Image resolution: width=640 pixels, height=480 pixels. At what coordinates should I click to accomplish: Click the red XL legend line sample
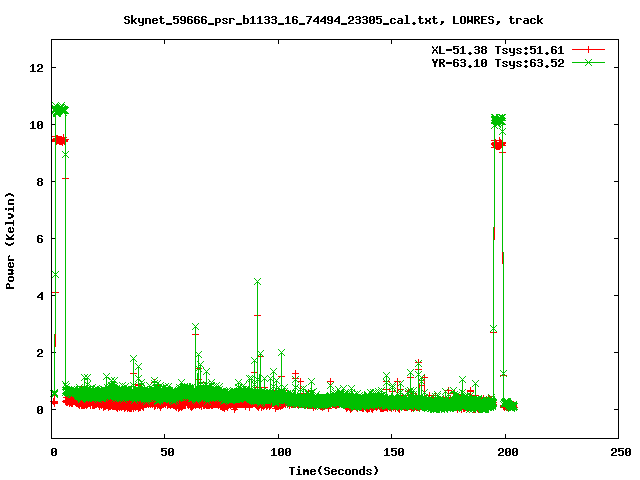pyautogui.click(x=588, y=50)
